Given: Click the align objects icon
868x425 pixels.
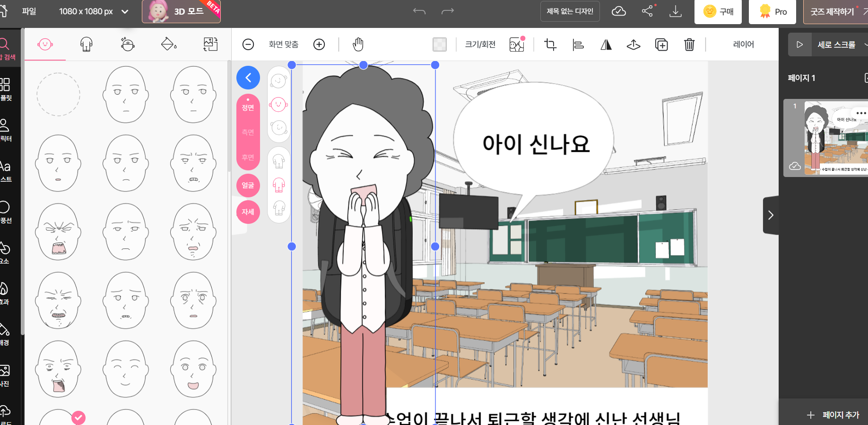Looking at the screenshot, I should pyautogui.click(x=578, y=44).
